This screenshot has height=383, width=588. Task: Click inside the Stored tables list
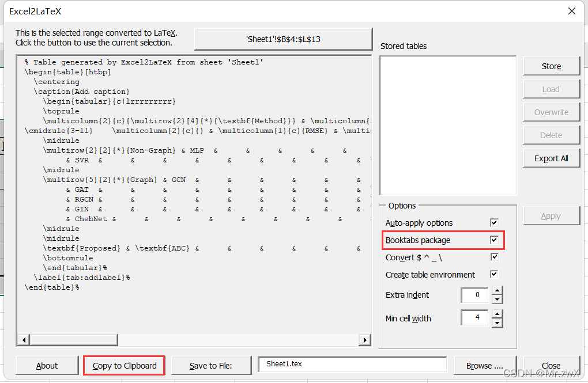pos(448,126)
